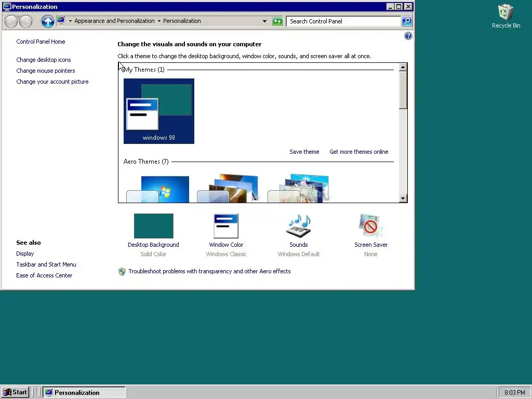Click in the Search Control Panel field

343,21
